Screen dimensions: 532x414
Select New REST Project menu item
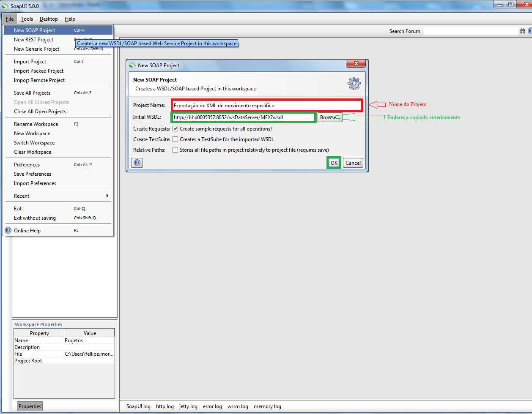(58, 40)
